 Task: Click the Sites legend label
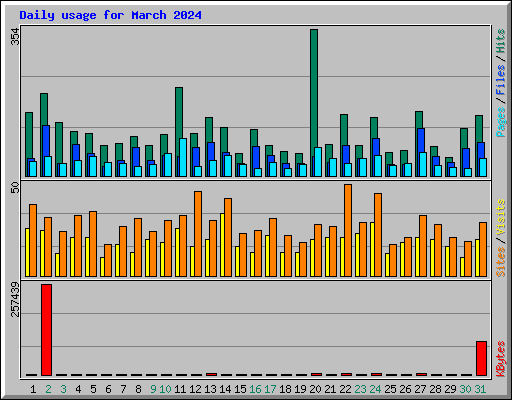[x=501, y=262]
